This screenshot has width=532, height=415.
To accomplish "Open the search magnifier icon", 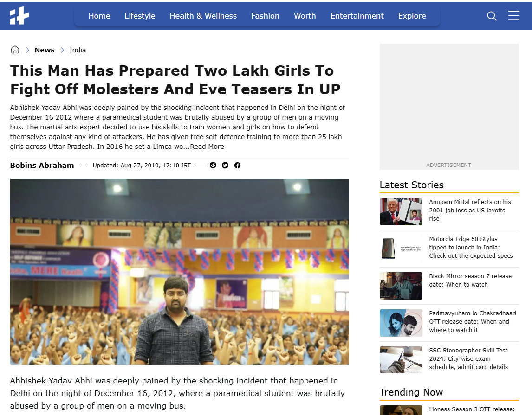I will pyautogui.click(x=492, y=16).
